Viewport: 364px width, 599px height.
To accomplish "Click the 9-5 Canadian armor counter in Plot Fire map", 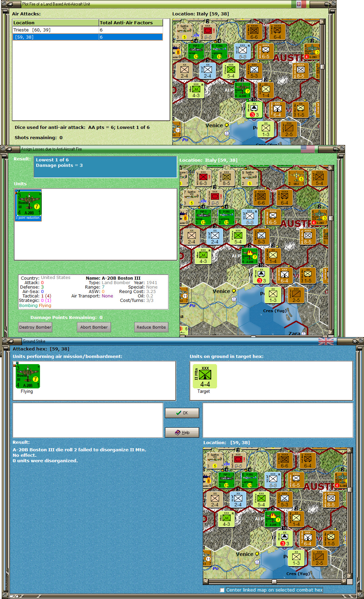I will point(207,32).
